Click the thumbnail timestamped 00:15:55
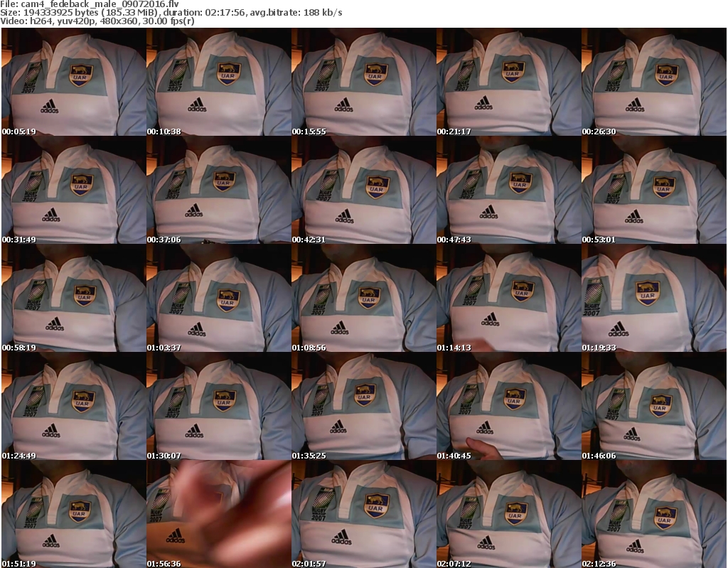Image resolution: width=728 pixels, height=568 pixels. pyautogui.click(x=364, y=82)
